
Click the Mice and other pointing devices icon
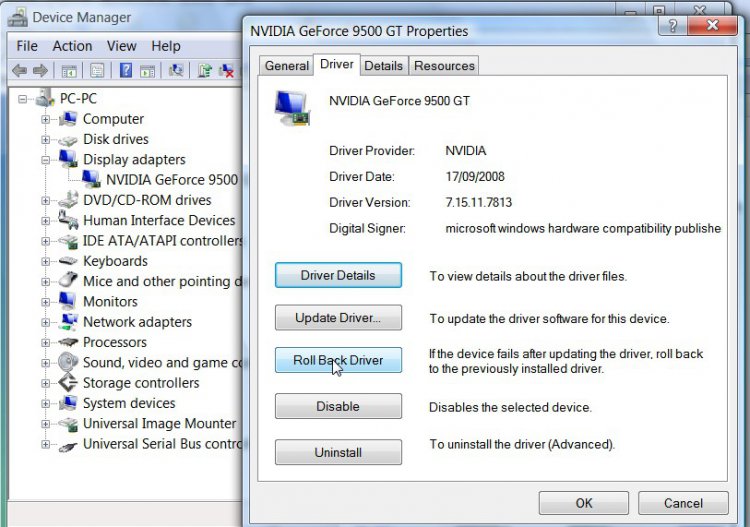point(68,280)
